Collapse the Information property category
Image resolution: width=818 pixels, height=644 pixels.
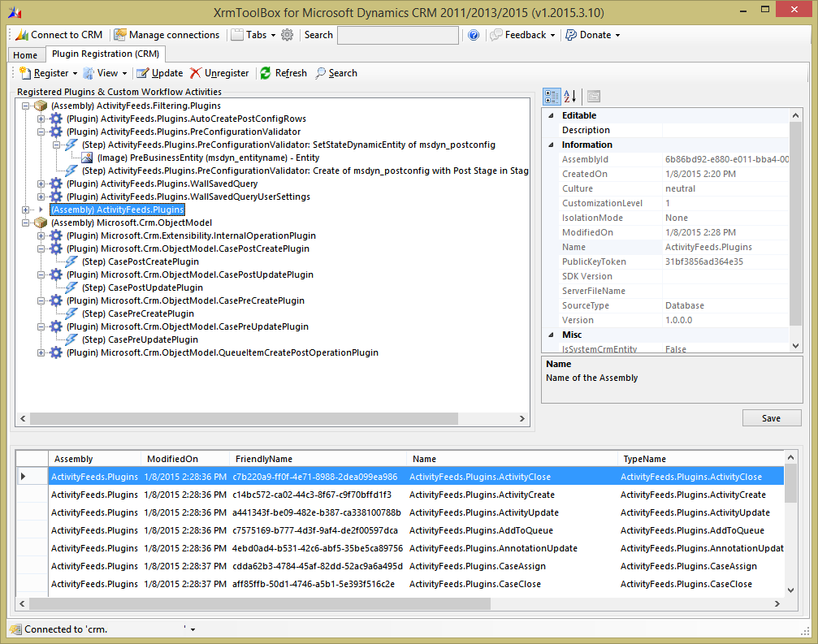[x=551, y=145]
